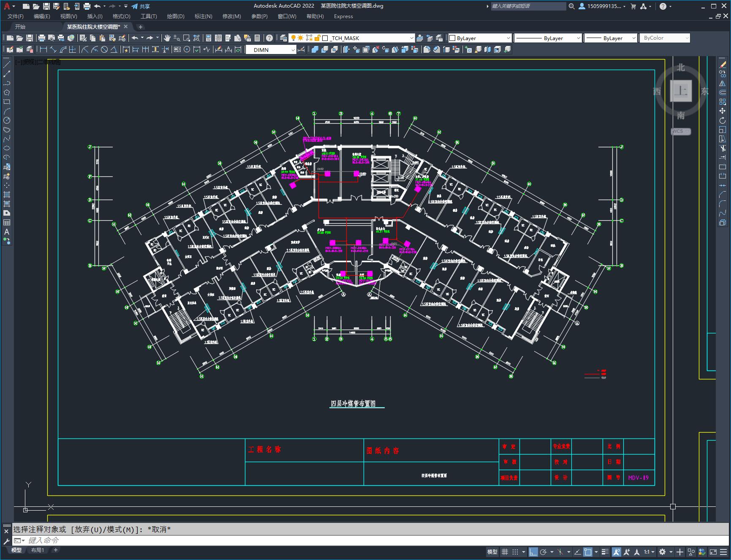
Task: Click the Plot print icon in Standard toolbar
Action: [42, 38]
